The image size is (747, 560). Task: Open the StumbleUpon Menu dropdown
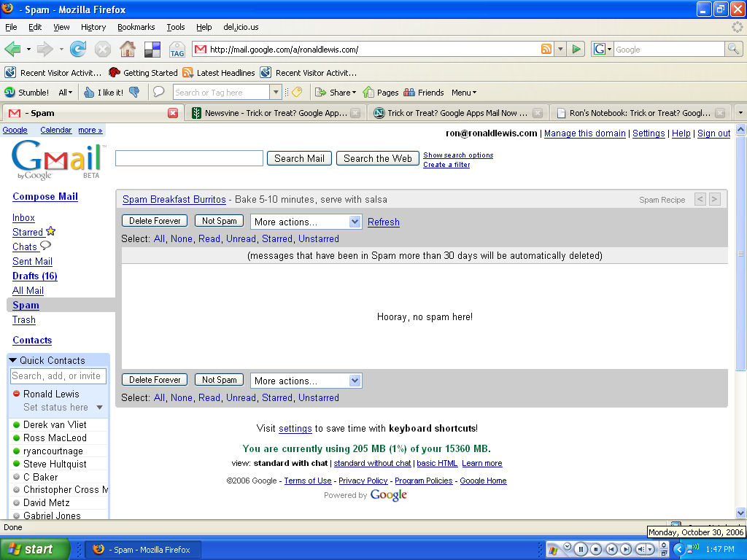click(x=463, y=93)
